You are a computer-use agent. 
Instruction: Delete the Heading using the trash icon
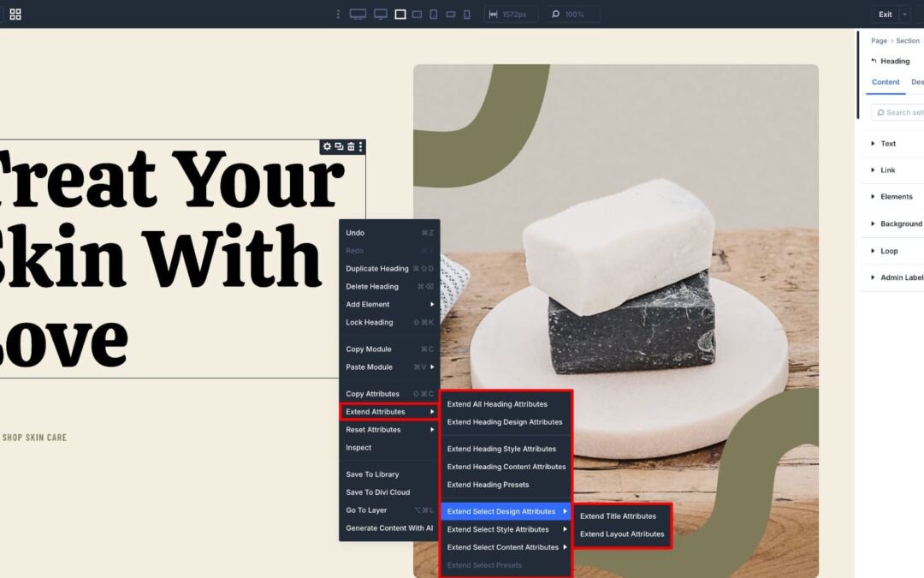click(x=350, y=146)
